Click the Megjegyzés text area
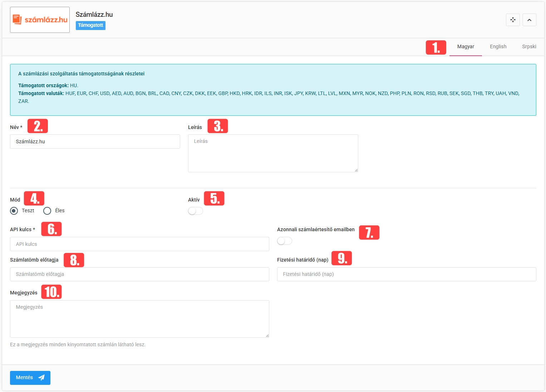546x392 pixels. 139,319
